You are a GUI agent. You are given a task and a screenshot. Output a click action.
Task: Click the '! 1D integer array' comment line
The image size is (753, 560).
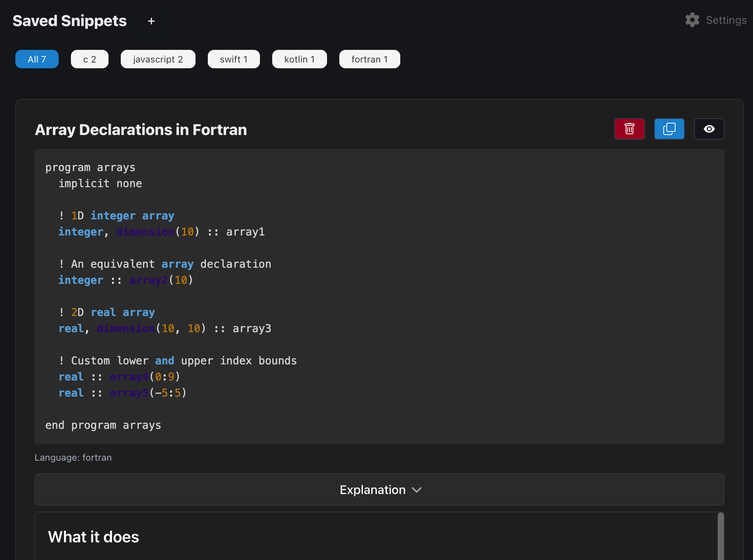pyautogui.click(x=116, y=216)
